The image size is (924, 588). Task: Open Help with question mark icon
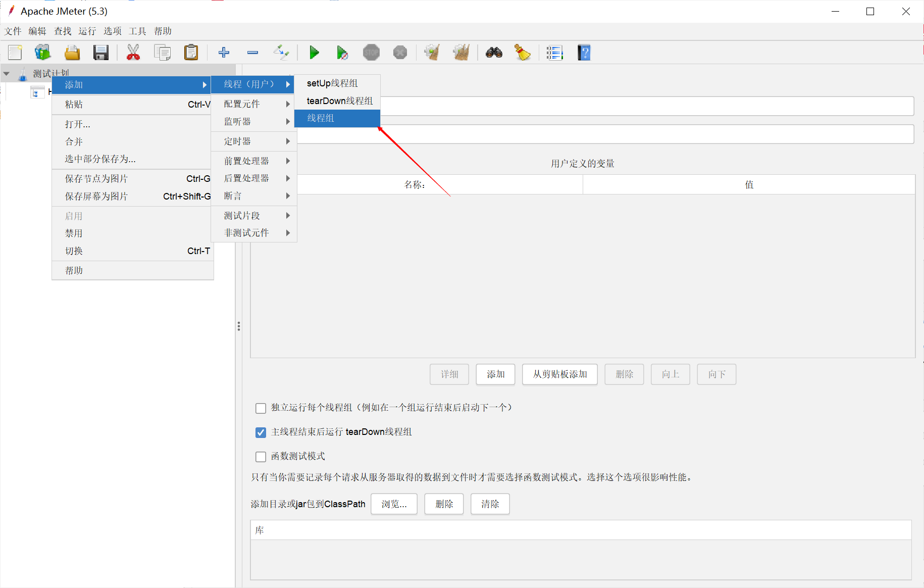click(x=584, y=53)
